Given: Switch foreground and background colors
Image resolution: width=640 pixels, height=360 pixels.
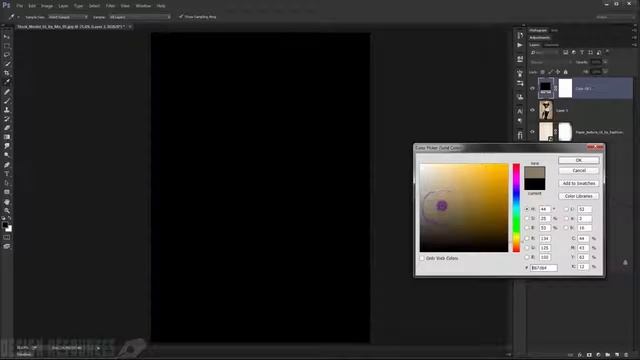Looking at the screenshot, I should pyautogui.click(x=10, y=219).
